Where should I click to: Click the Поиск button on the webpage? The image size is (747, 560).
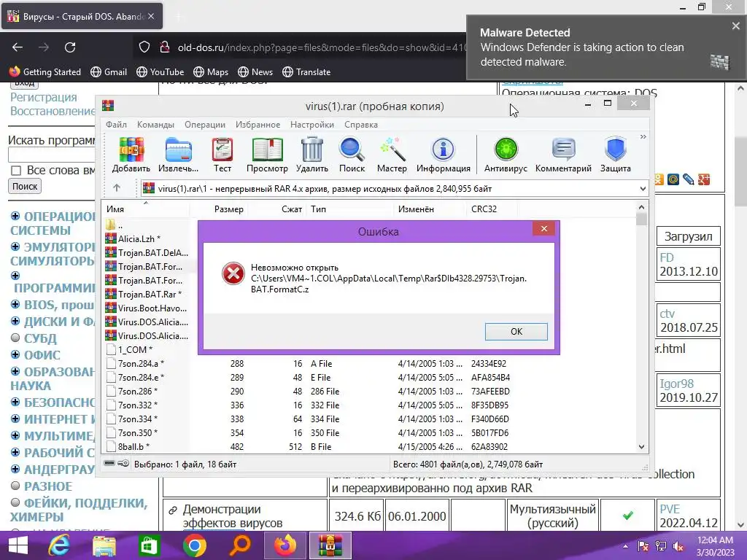(25, 186)
